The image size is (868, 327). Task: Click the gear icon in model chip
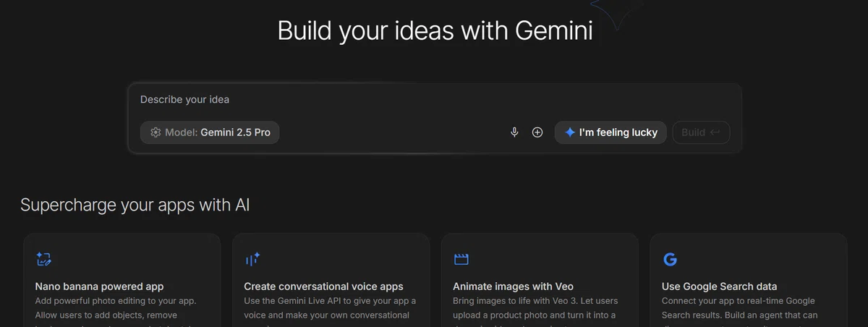(x=156, y=132)
